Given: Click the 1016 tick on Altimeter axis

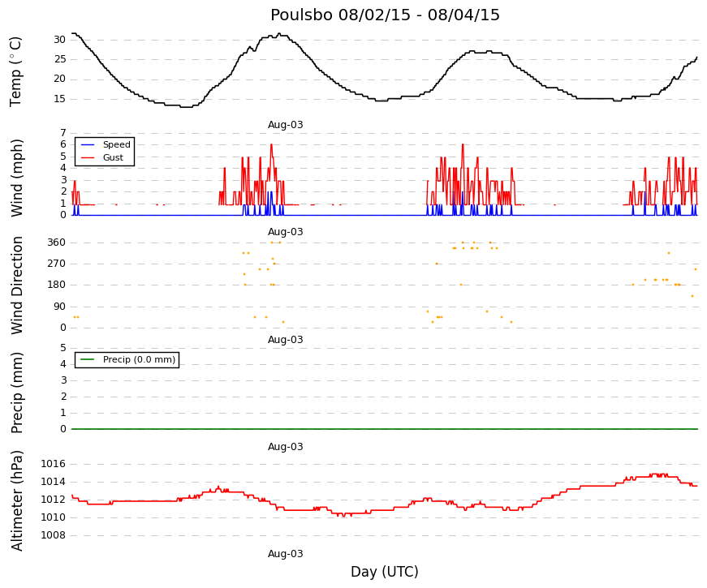Looking at the screenshot, I should 54,464.
